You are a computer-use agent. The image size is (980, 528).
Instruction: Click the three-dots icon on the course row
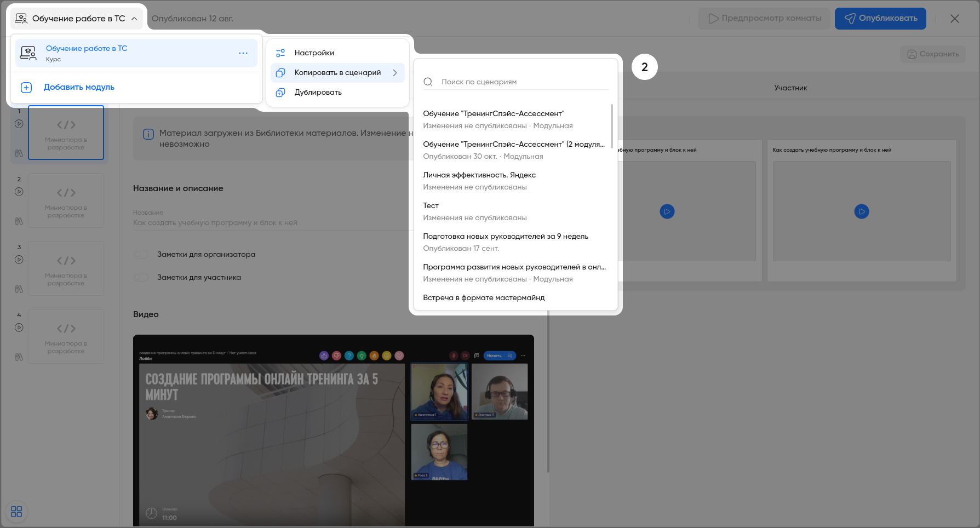point(243,53)
